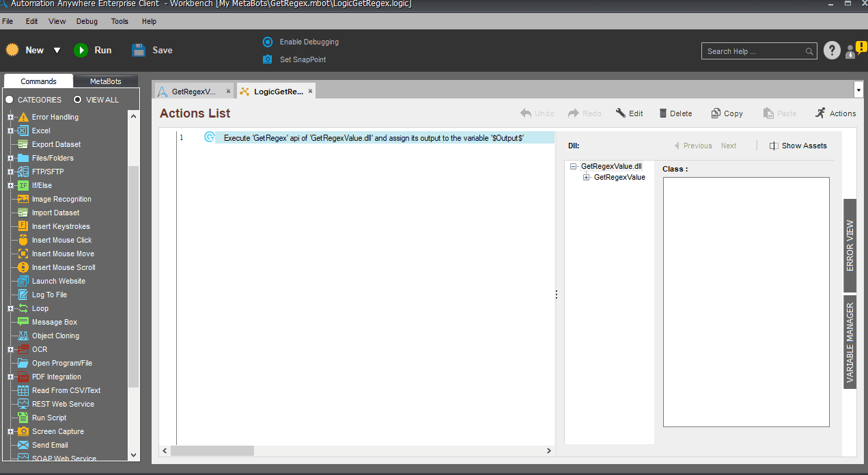
Task: Click the Insert Mouse Move icon
Action: pyautogui.click(x=23, y=254)
